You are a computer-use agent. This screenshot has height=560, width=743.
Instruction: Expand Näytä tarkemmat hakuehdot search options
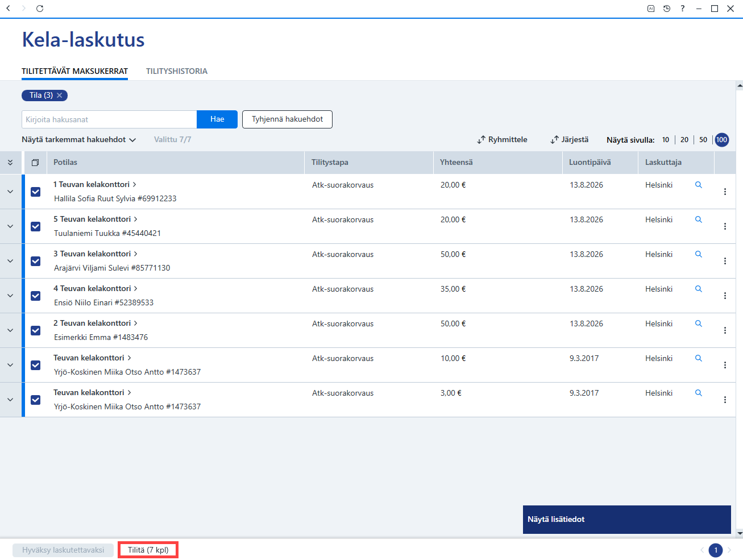click(x=79, y=140)
